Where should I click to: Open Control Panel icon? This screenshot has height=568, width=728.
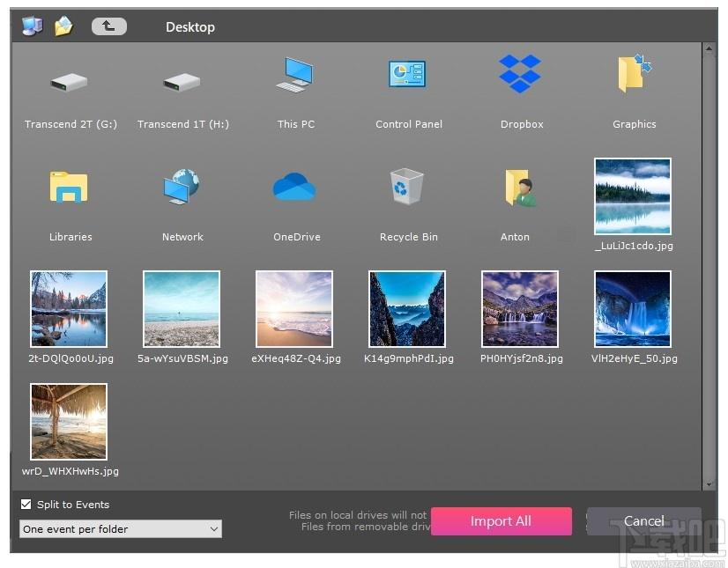click(x=407, y=74)
